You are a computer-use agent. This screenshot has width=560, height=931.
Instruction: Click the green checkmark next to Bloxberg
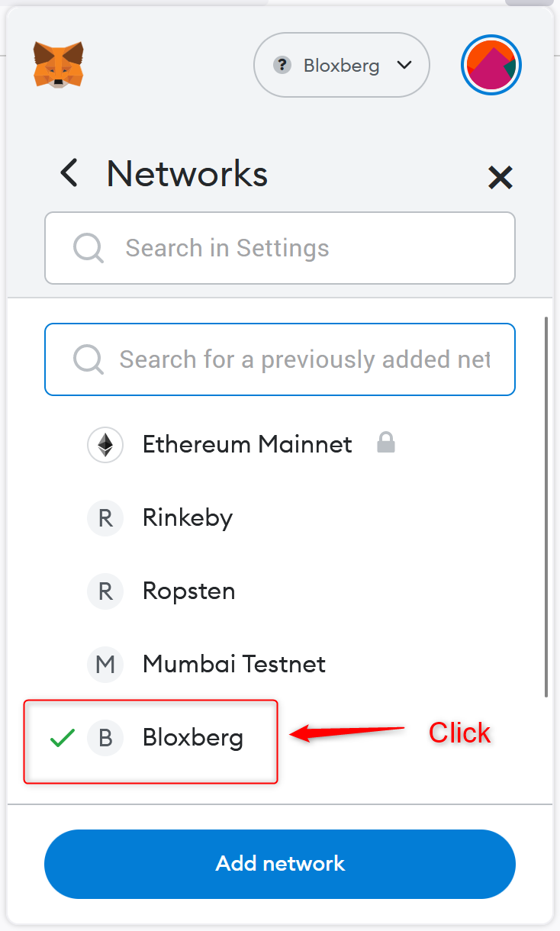pos(62,738)
